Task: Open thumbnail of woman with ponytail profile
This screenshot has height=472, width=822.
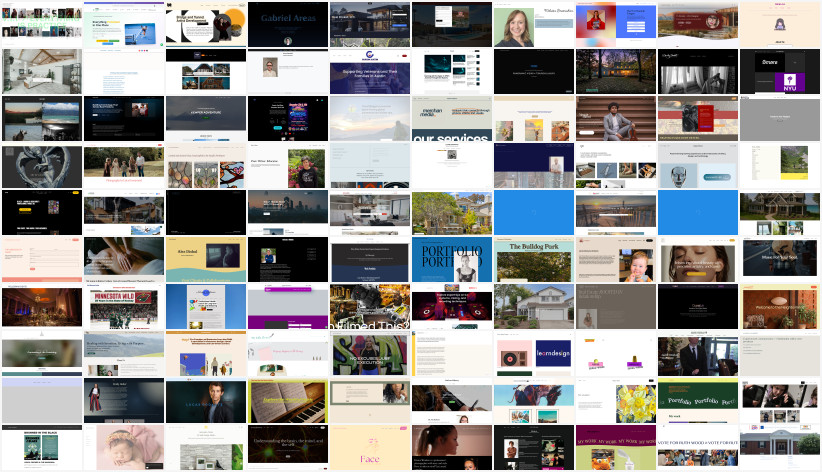Action: point(452,448)
